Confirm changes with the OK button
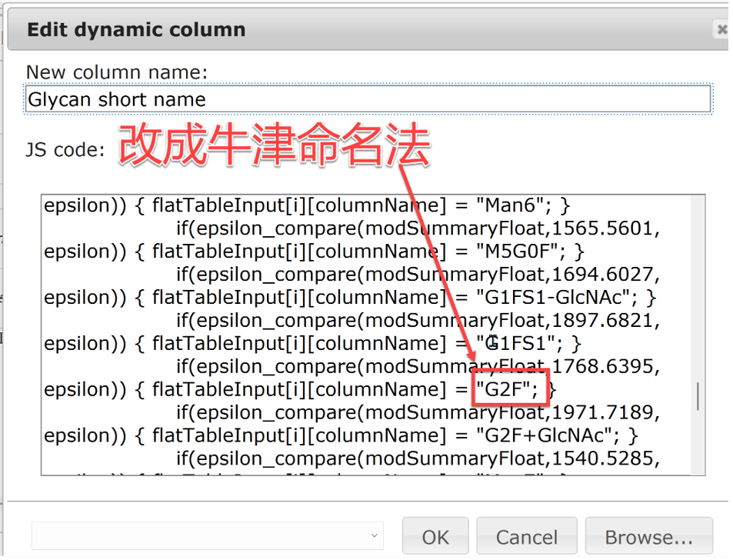This screenshot has width=733, height=560. pos(435,536)
